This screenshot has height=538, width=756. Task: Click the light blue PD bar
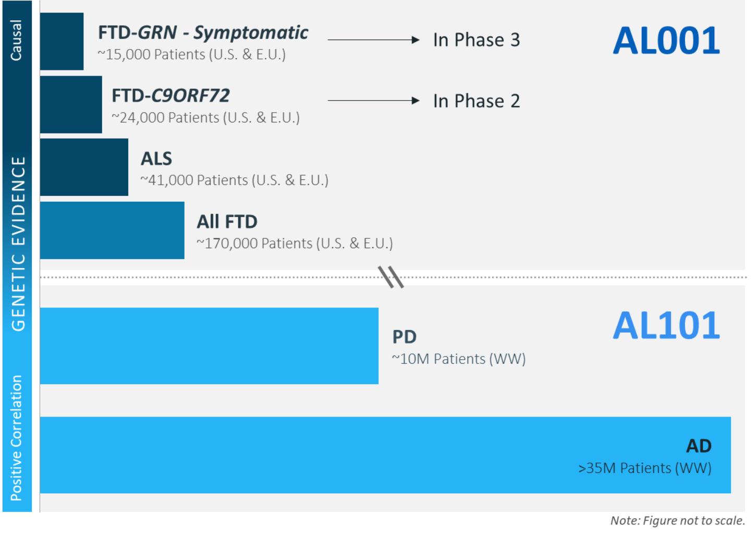click(209, 346)
